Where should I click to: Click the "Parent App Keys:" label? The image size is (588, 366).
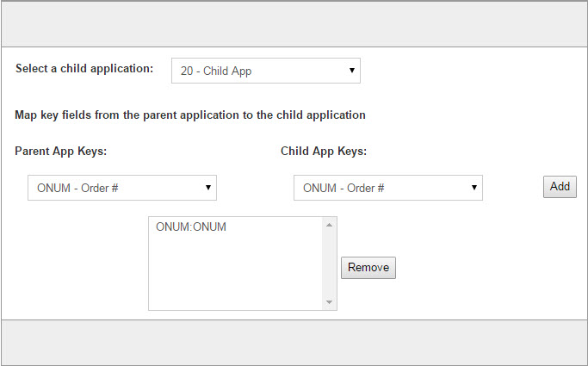click(61, 151)
